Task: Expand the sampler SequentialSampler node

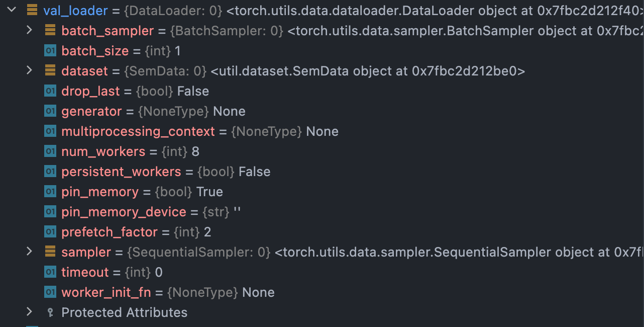Action: pos(29,252)
